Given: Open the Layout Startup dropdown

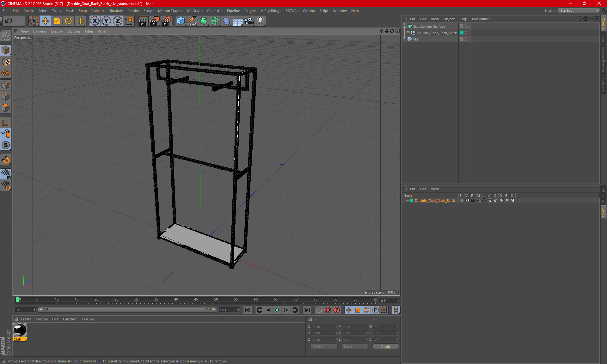Looking at the screenshot, I should (x=579, y=10).
